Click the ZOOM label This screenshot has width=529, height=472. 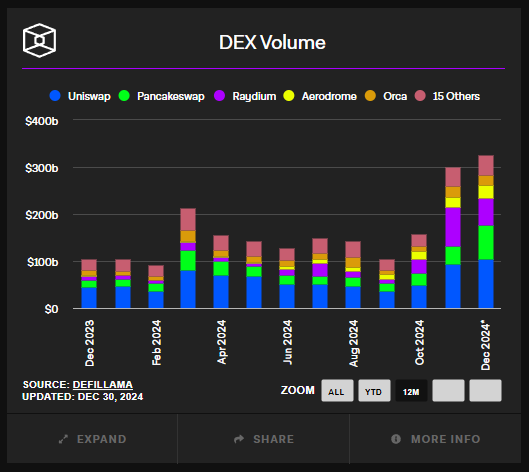point(298,390)
